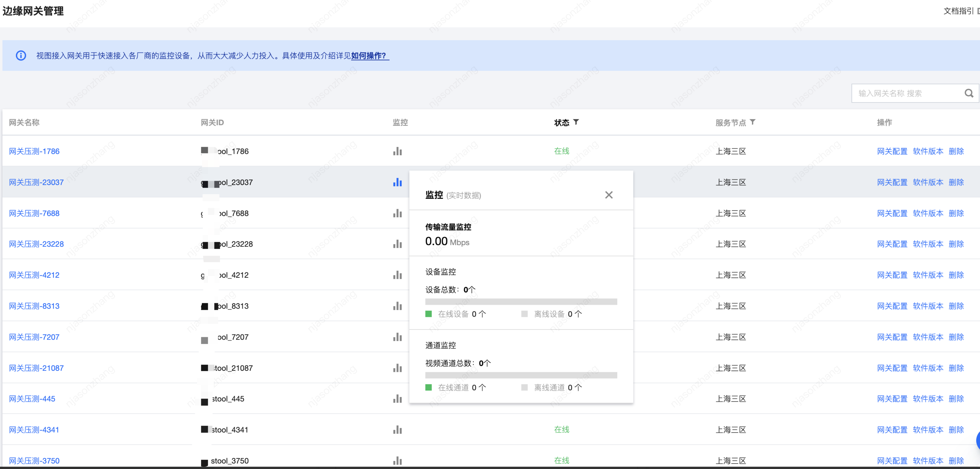
Task: Click green 在线设备 legend swatch
Action: point(428,314)
